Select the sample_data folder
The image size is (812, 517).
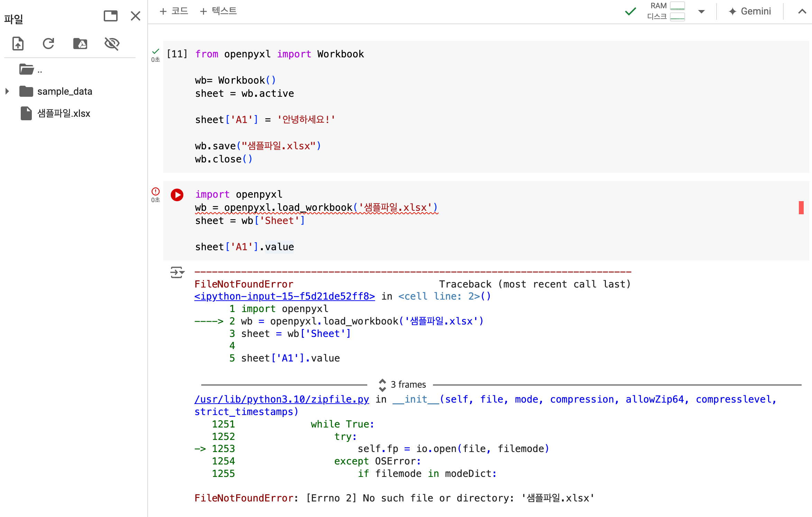56,91
